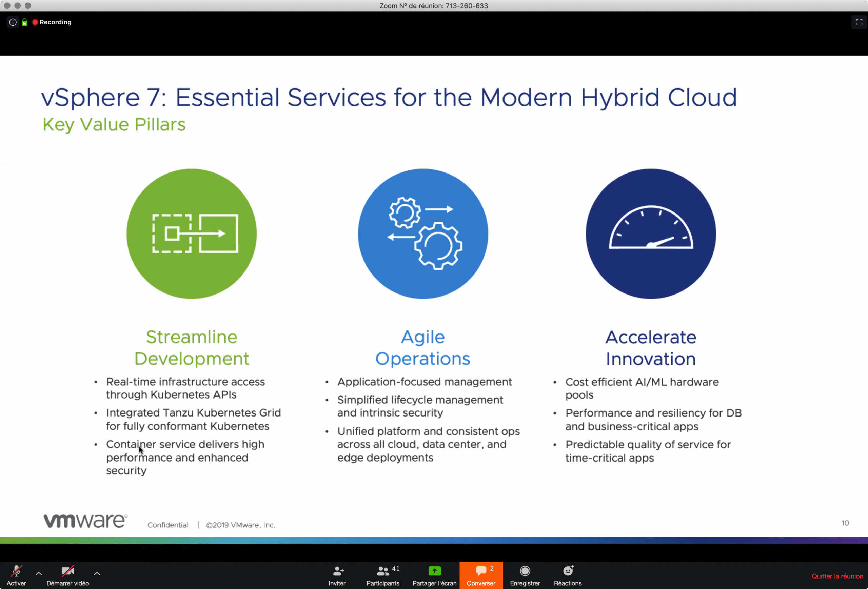Click the green Streamline Development circle
Image resolution: width=868 pixels, height=589 pixels.
coord(192,233)
